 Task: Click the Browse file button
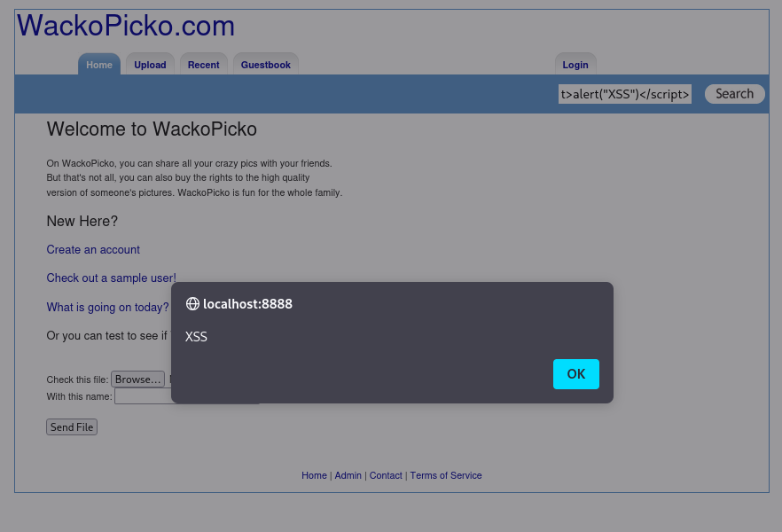(137, 379)
